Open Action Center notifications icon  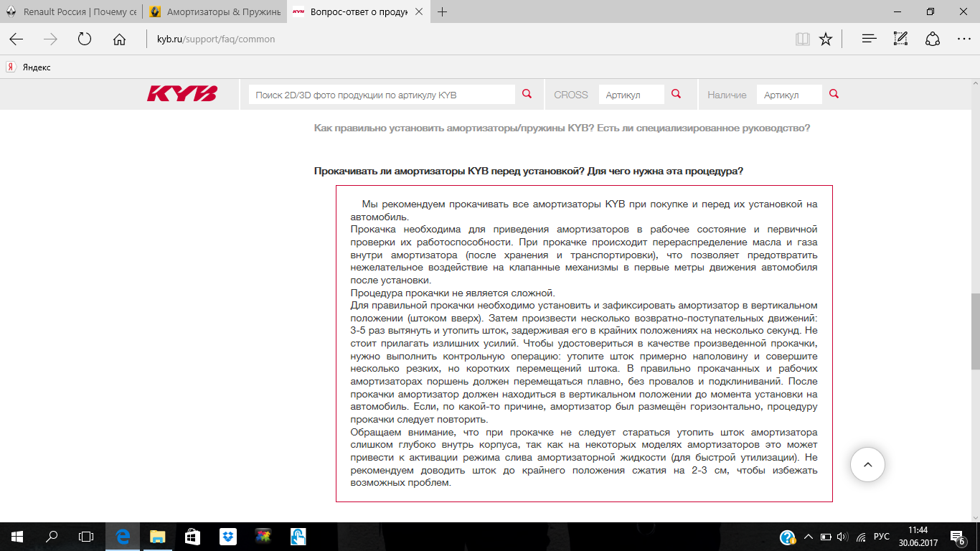[958, 537]
